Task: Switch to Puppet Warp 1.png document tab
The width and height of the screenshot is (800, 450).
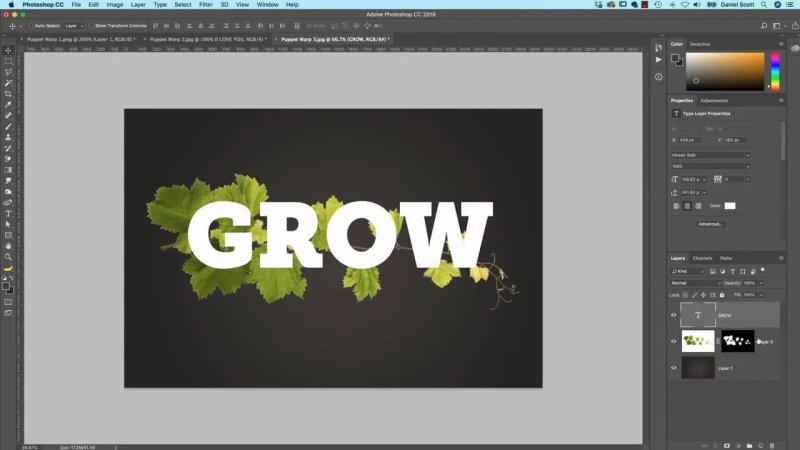Action: [81, 39]
